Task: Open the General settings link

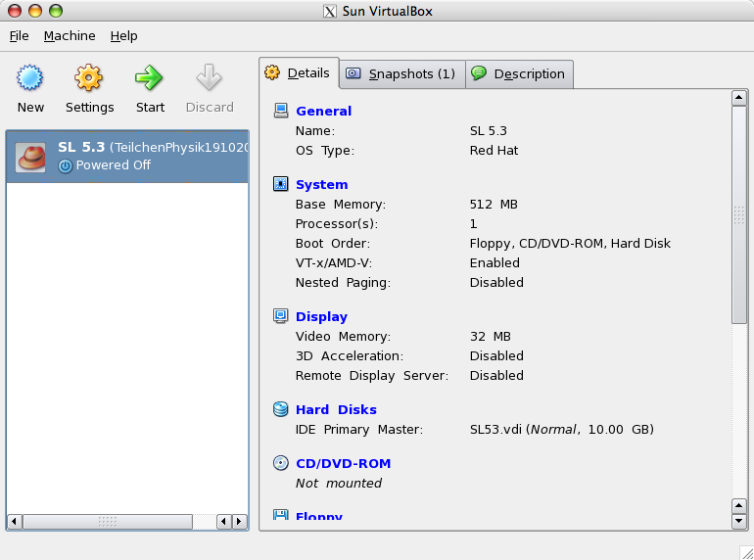Action: click(x=323, y=111)
